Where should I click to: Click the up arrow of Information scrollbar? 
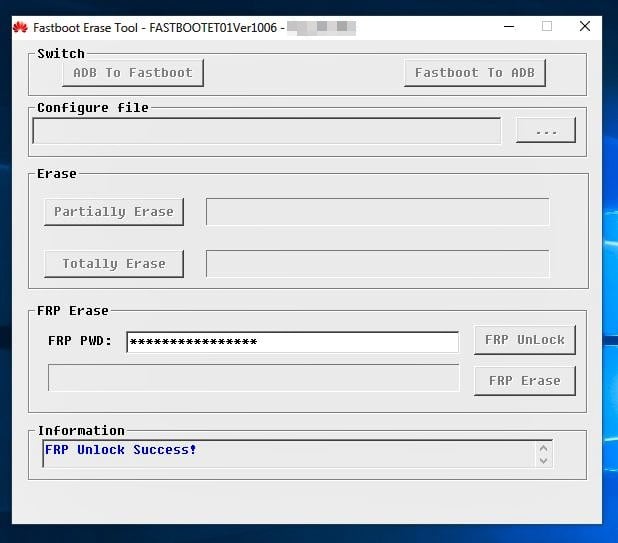(x=544, y=448)
